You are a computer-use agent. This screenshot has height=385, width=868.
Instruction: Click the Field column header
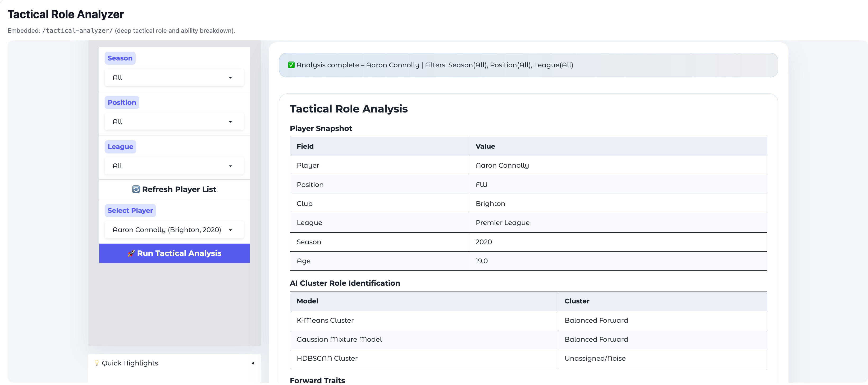coord(305,146)
